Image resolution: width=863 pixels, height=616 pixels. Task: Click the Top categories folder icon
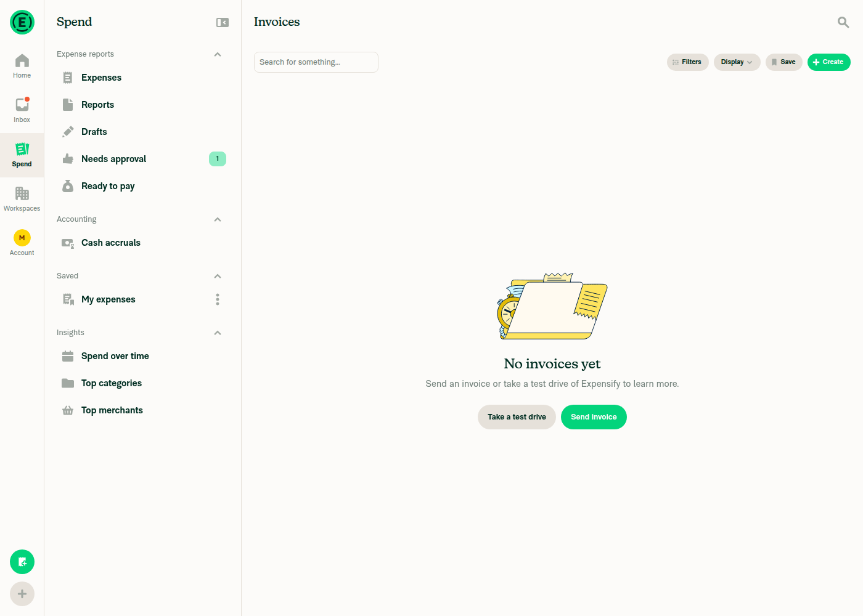tap(68, 383)
